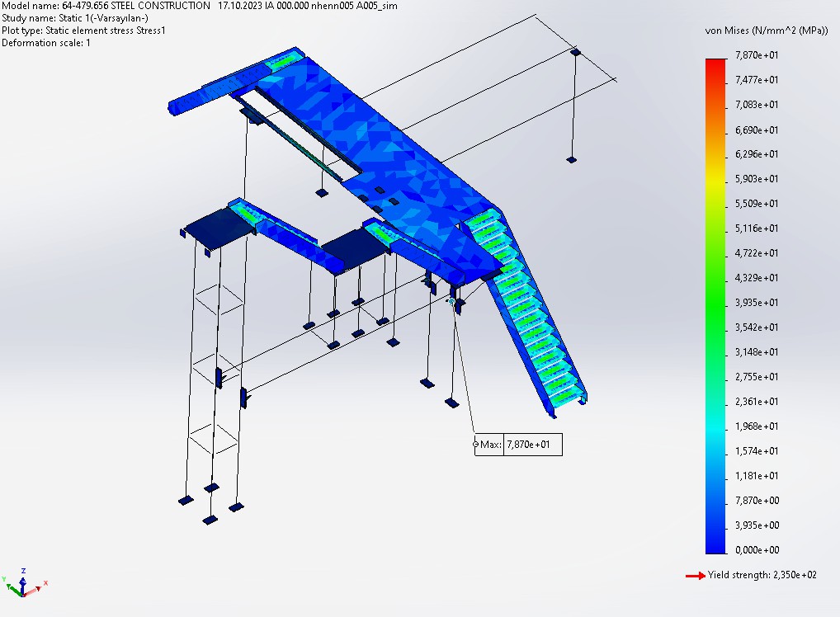Screen dimensions: 840x617
Task: Click the legend minimum value 0,000e+00
Action: pyautogui.click(x=757, y=550)
